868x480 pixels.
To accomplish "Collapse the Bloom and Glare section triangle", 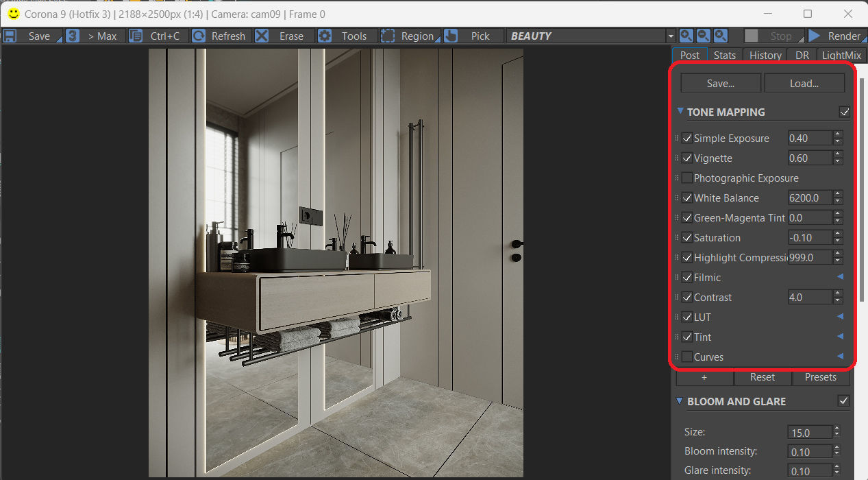I will click(x=680, y=401).
